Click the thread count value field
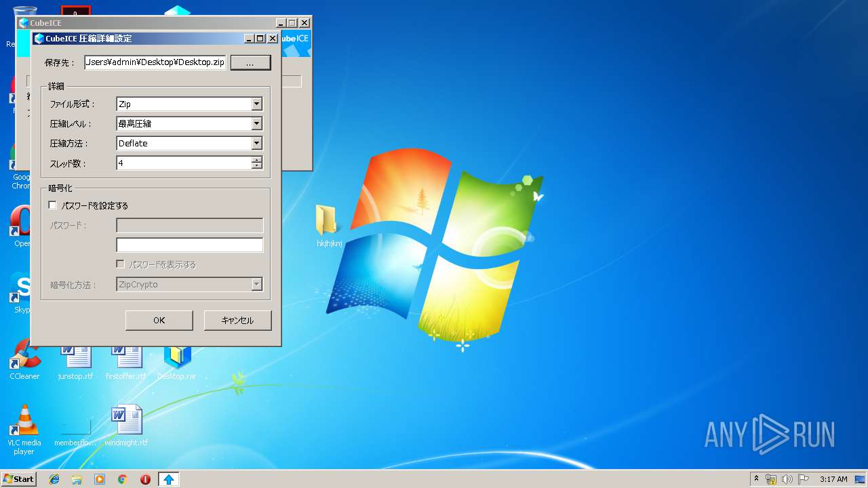The width and height of the screenshot is (868, 488). [184, 163]
